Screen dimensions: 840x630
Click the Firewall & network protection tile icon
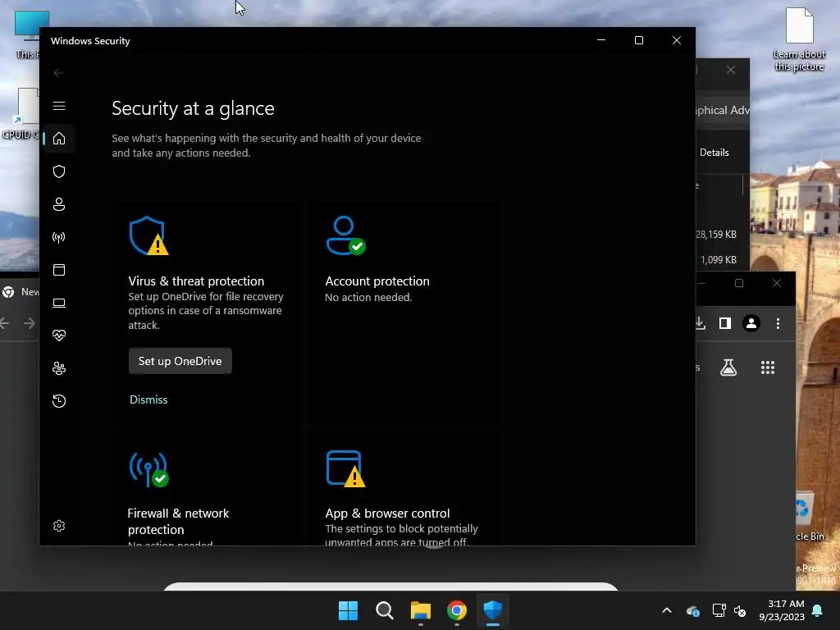coord(148,470)
